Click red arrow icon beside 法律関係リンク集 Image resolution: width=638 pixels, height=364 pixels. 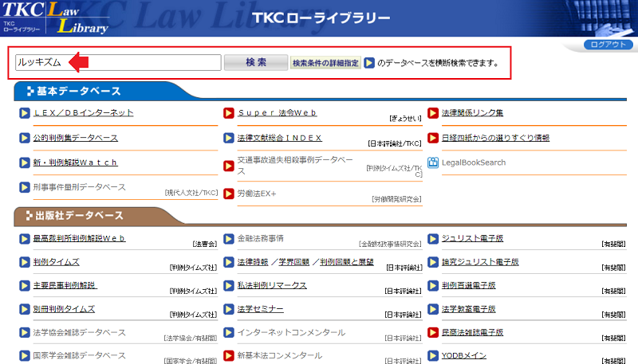point(433,113)
